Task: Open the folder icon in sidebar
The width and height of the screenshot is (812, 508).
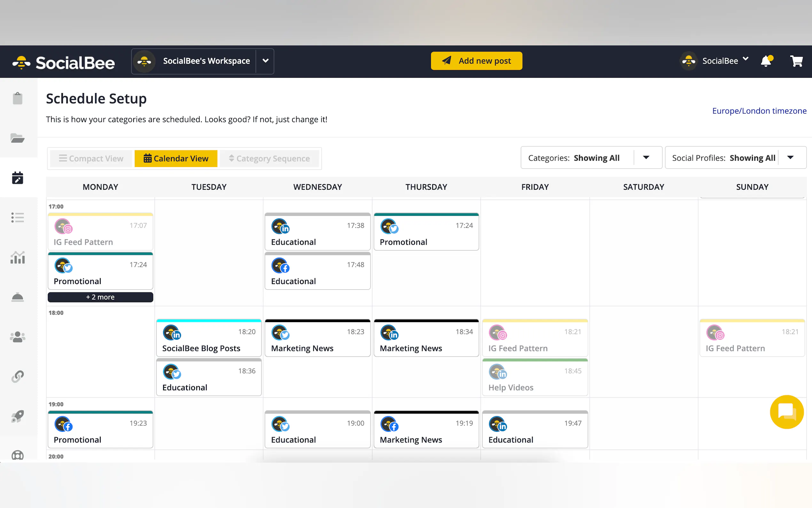Action: pos(18,138)
